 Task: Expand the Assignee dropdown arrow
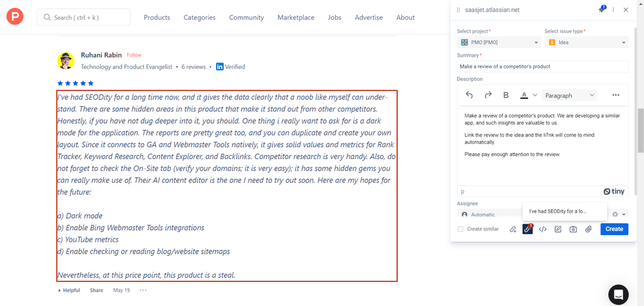coord(623,214)
